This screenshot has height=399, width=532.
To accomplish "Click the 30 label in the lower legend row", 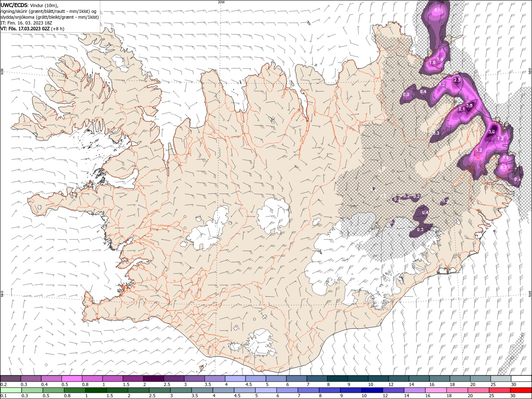I will pos(513,396).
